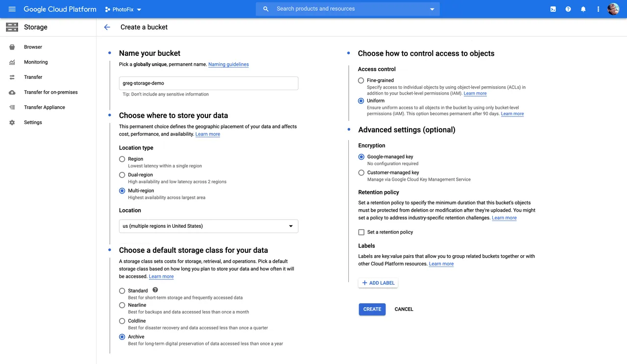Open Learn more under storage class description
627x364 pixels.
[161, 276]
